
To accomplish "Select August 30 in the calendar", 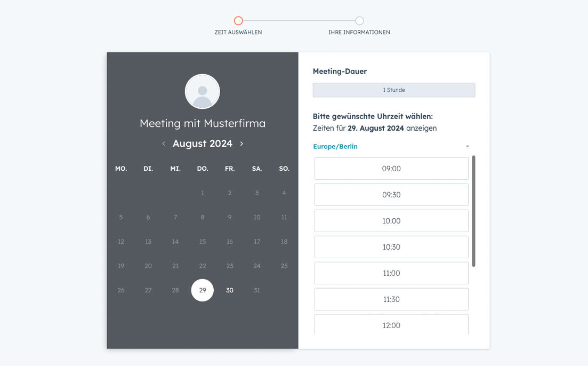I will (230, 290).
